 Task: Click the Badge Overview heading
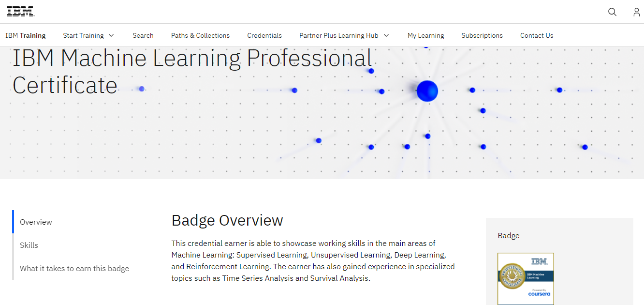(x=227, y=220)
